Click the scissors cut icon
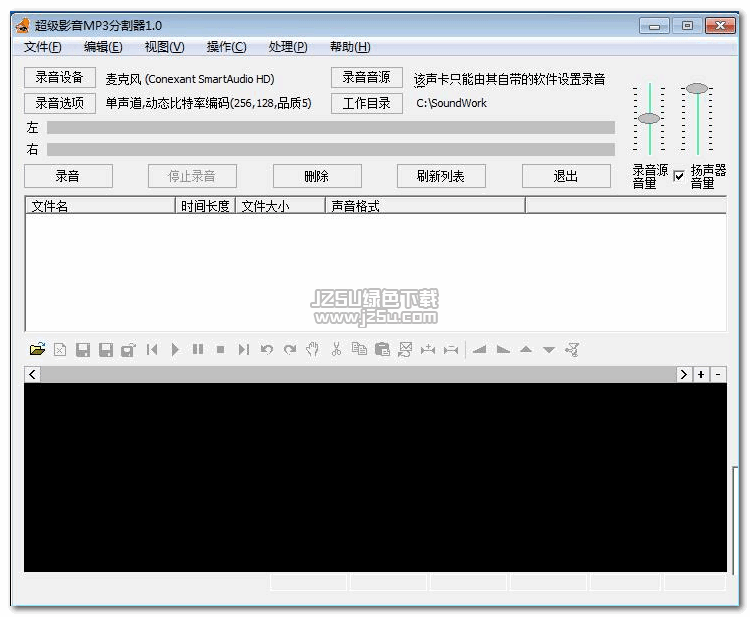Image resolution: width=750 pixels, height=617 pixels. [x=336, y=349]
